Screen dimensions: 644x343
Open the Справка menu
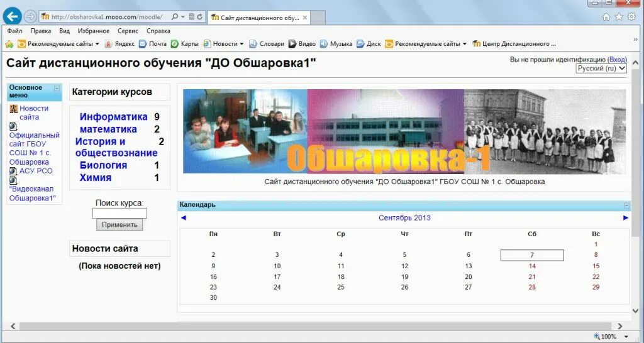click(158, 31)
